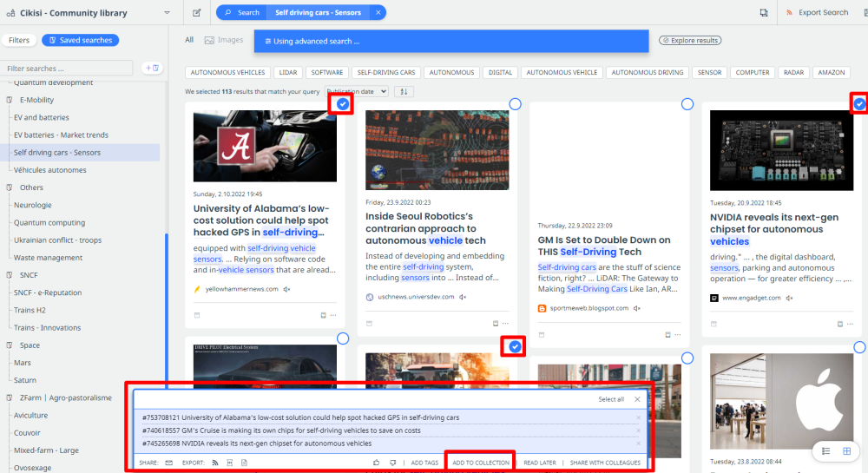Select the street building image card checkbox
The image size is (868, 473).
coord(687,358)
